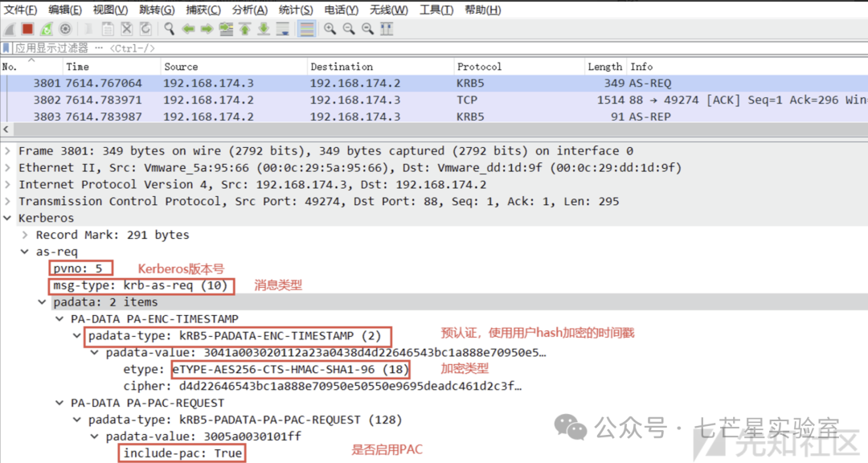Sort by the Destination column header
The image size is (868, 463).
pos(380,67)
